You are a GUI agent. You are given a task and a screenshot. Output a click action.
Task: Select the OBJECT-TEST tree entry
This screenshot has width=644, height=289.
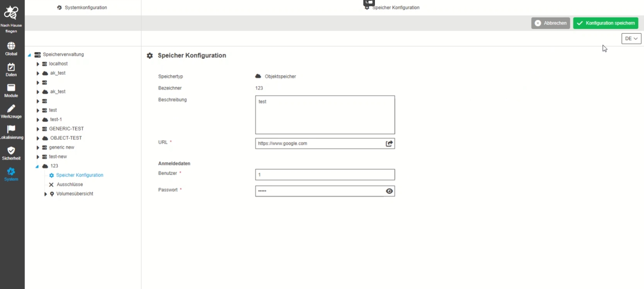click(x=66, y=138)
